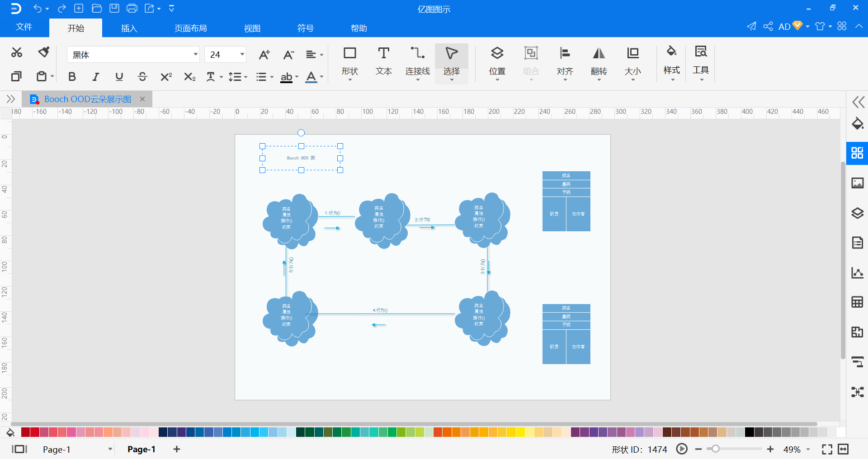
Task: Expand the font color dropdown arrow
Action: pos(321,77)
